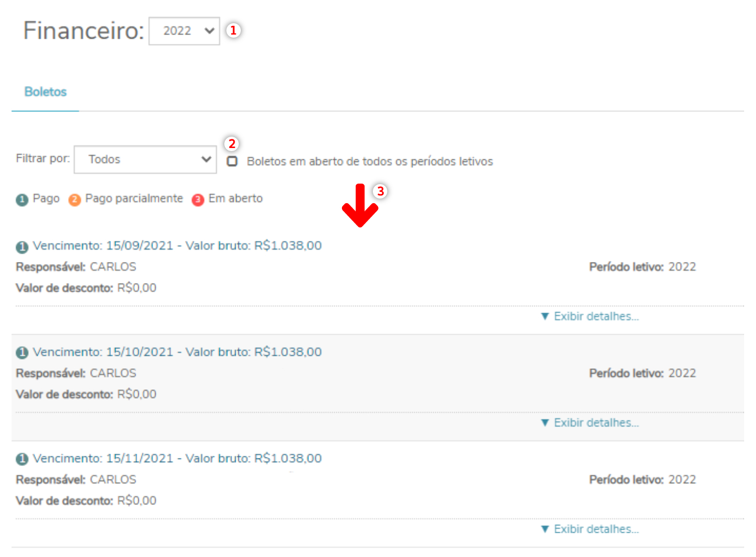Open the Vencimento 15/11/2021 boleto title link

tap(177, 458)
